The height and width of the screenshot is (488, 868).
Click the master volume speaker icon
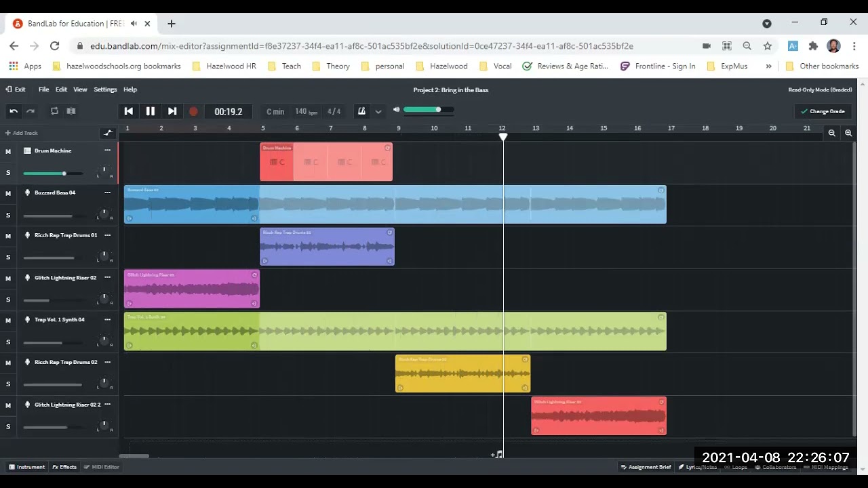(x=397, y=110)
